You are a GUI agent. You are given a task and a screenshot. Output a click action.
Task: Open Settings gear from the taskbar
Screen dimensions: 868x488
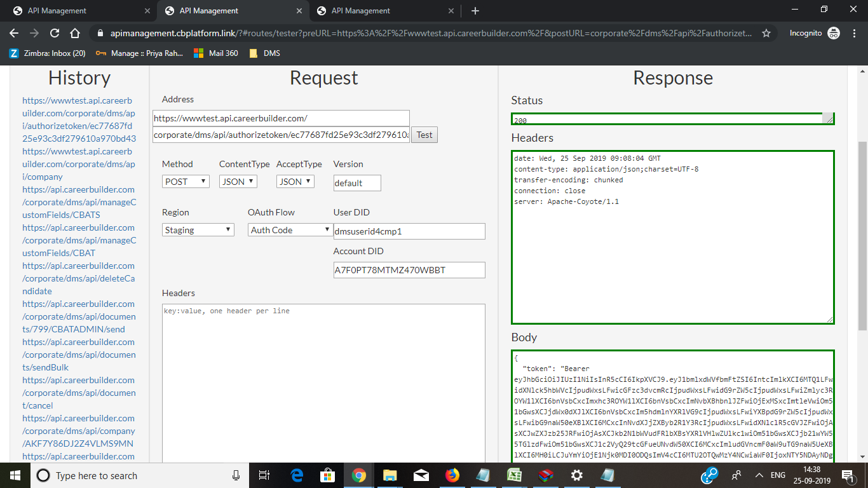[576, 475]
